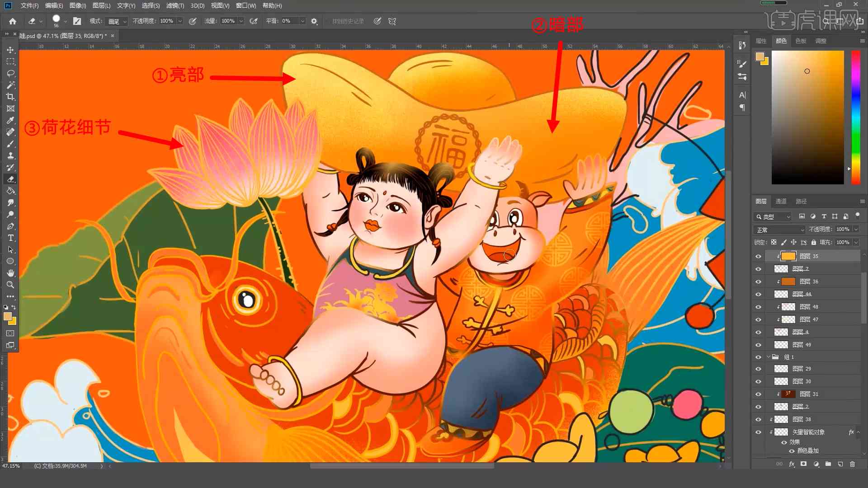Click the zoom percentage field 47.15%
Viewport: 868px width, 488px height.
(11, 466)
